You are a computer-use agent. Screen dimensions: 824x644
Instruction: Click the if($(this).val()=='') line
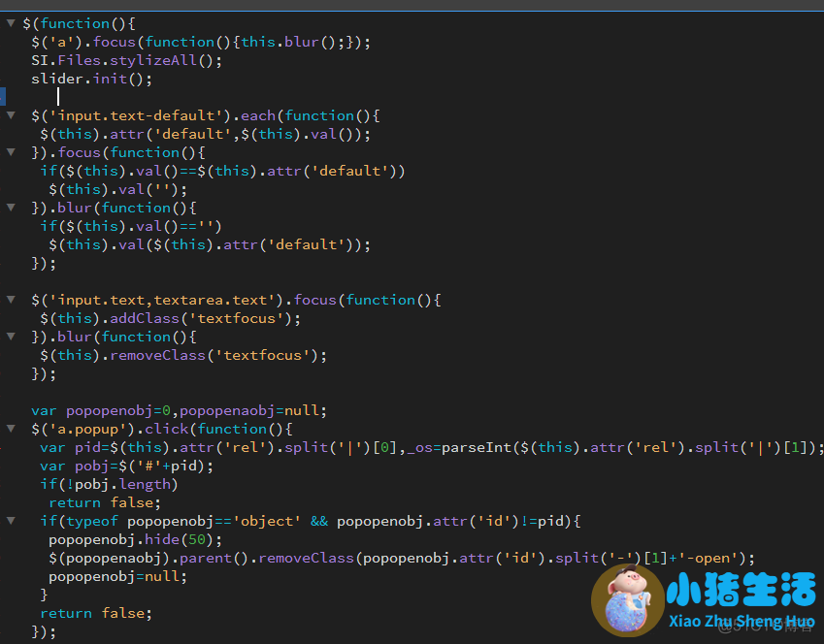coord(131,226)
